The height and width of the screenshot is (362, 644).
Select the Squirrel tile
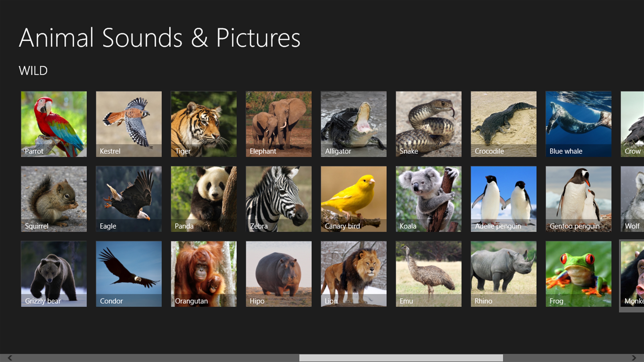click(x=54, y=199)
